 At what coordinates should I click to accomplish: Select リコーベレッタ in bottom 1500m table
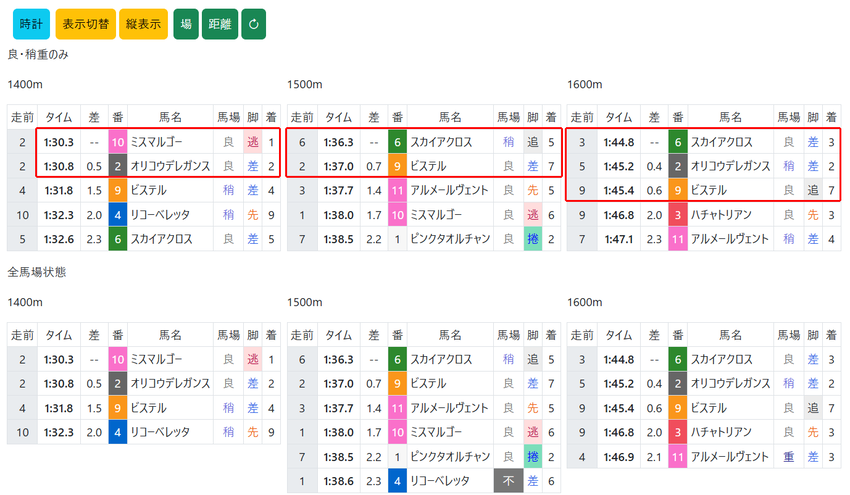coord(440,480)
